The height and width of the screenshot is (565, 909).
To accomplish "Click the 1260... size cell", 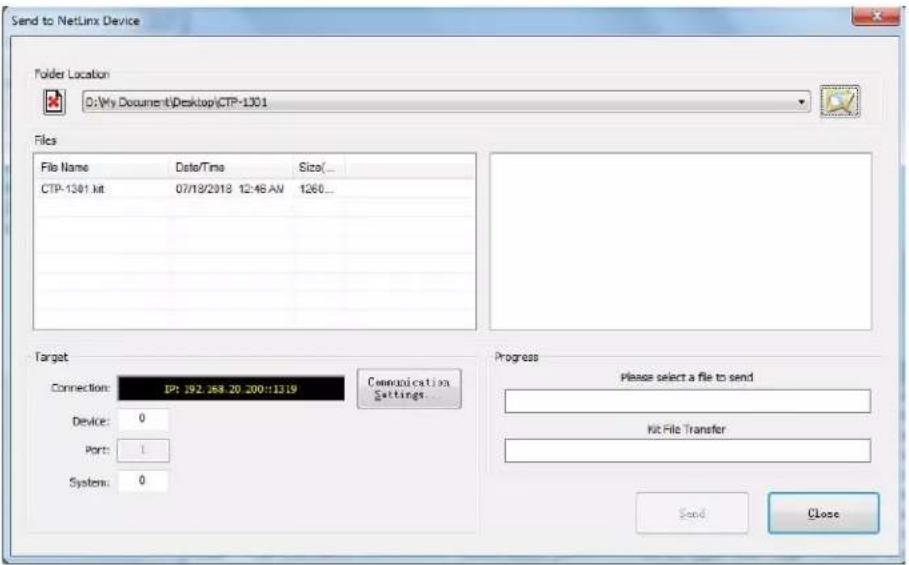I will point(316,189).
